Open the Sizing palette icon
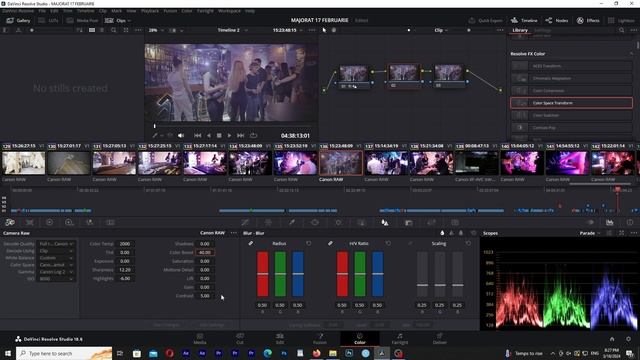The image size is (640, 360). [x=431, y=222]
